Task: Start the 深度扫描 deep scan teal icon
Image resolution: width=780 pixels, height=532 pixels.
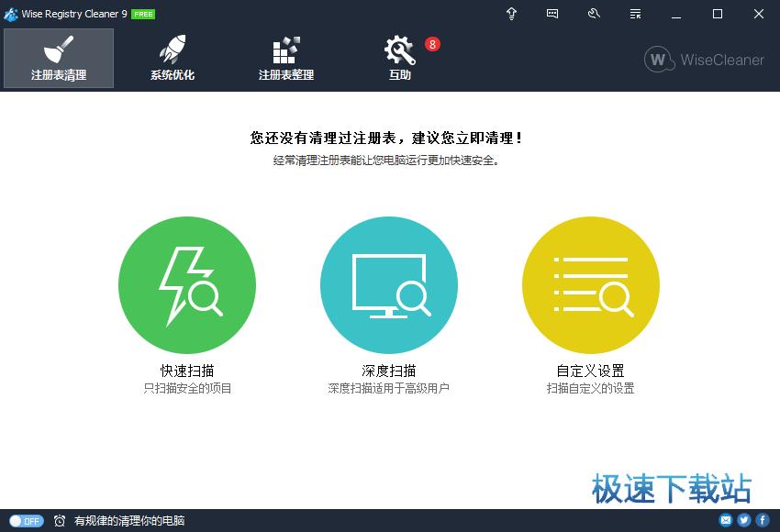Action: pos(389,285)
